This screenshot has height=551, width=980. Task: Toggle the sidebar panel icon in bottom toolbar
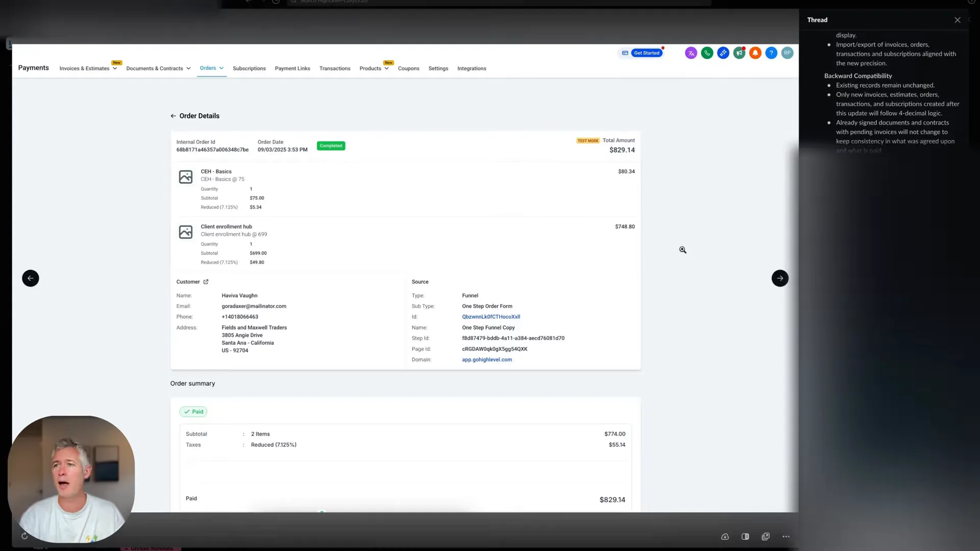click(x=745, y=537)
